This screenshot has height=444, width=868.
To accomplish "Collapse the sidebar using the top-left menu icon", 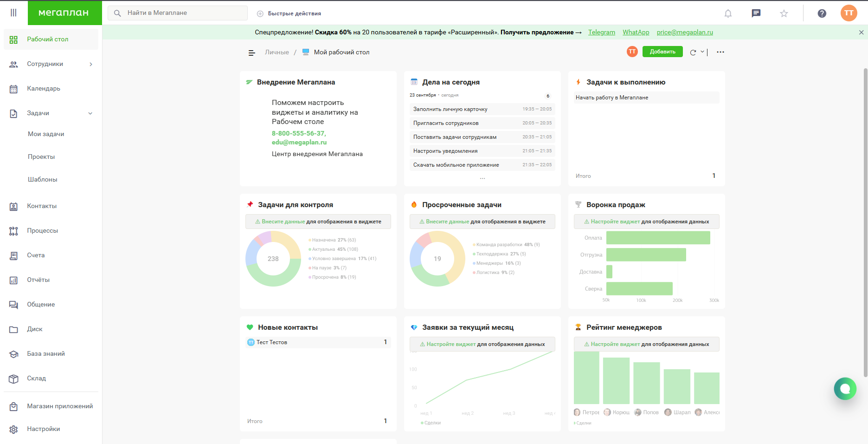I will 13,13.
